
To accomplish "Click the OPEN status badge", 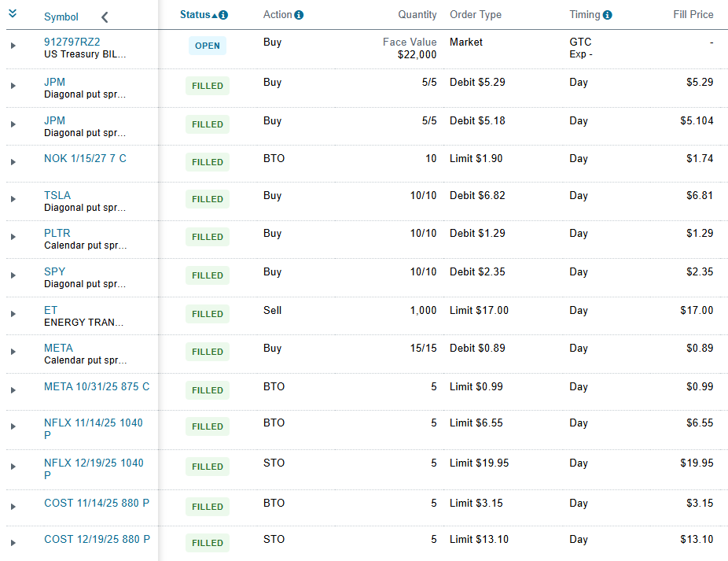I will [207, 46].
